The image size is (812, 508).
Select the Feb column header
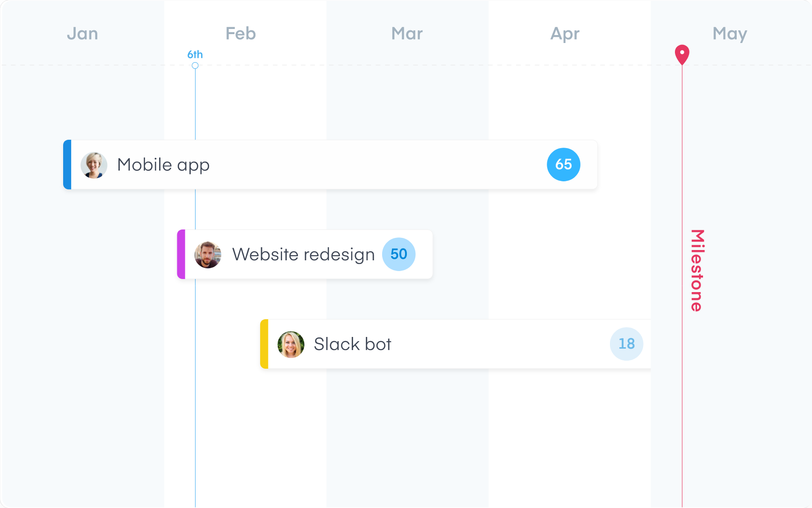[x=240, y=33]
